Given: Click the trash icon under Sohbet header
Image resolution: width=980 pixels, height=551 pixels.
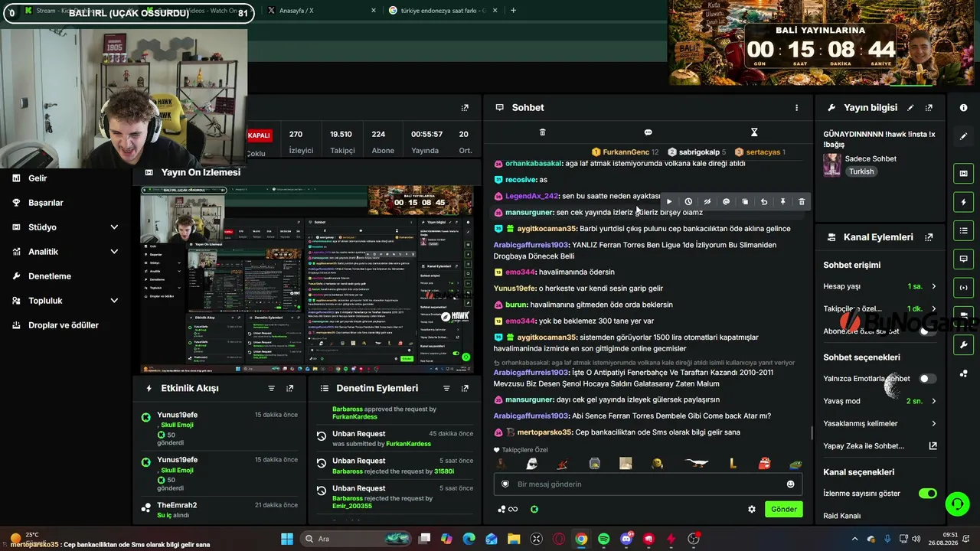Looking at the screenshot, I should (x=542, y=132).
